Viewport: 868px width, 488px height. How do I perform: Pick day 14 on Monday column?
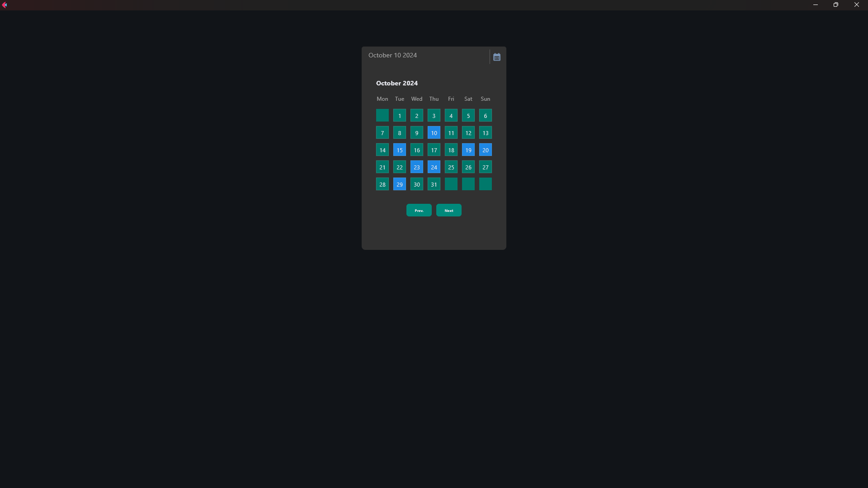pyautogui.click(x=382, y=150)
